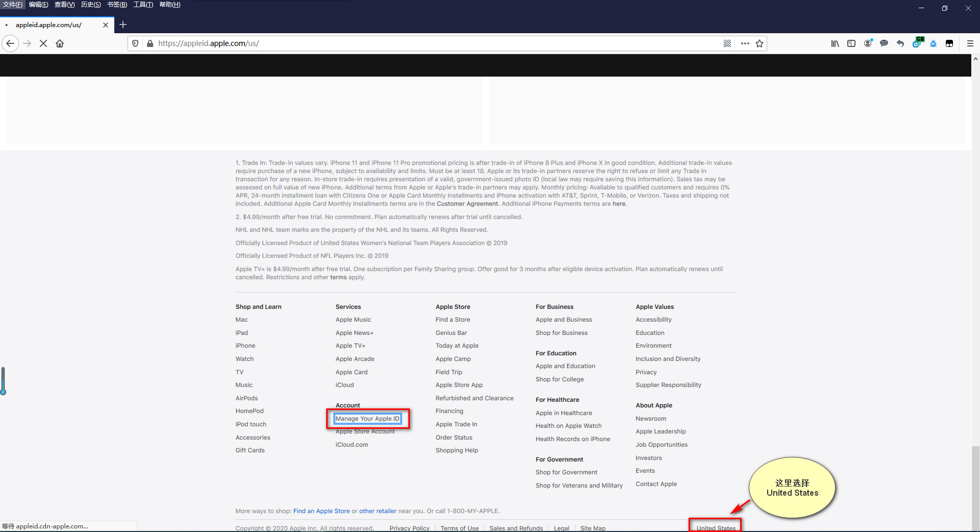Image resolution: width=980 pixels, height=532 pixels.
Task: Open the 历史(S) menu
Action: 91,5
